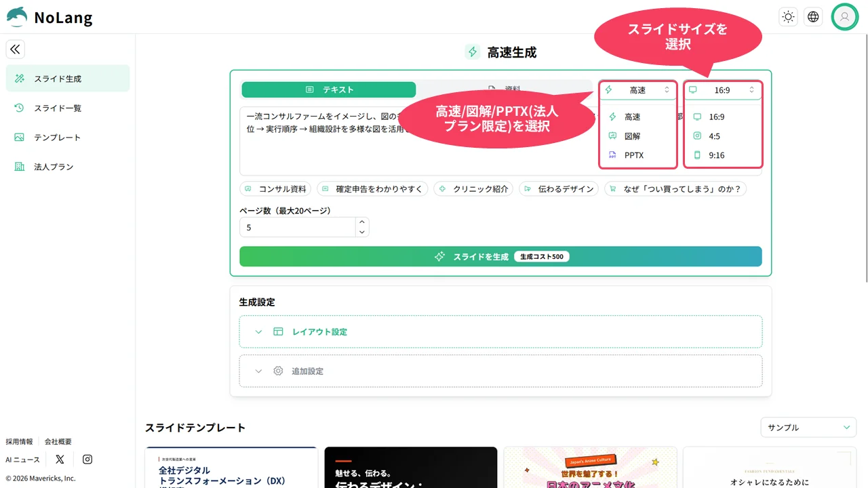
Task: Open the AI ニュース footer link
Action: point(23,460)
